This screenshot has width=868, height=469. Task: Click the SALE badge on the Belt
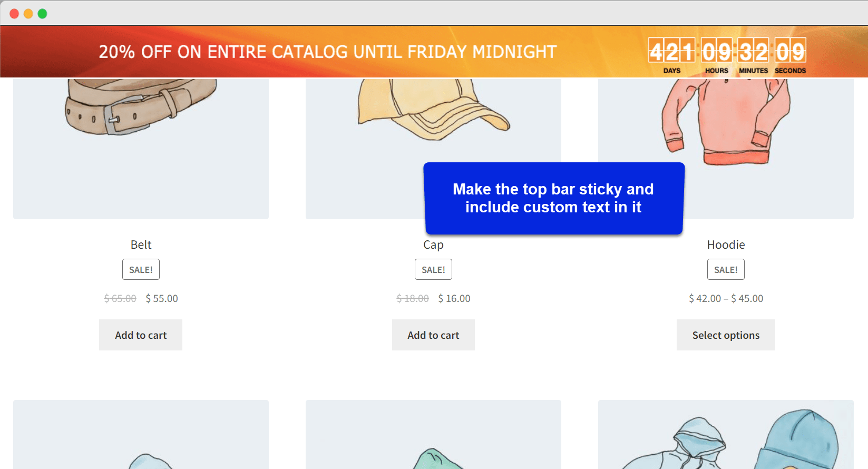tap(140, 269)
